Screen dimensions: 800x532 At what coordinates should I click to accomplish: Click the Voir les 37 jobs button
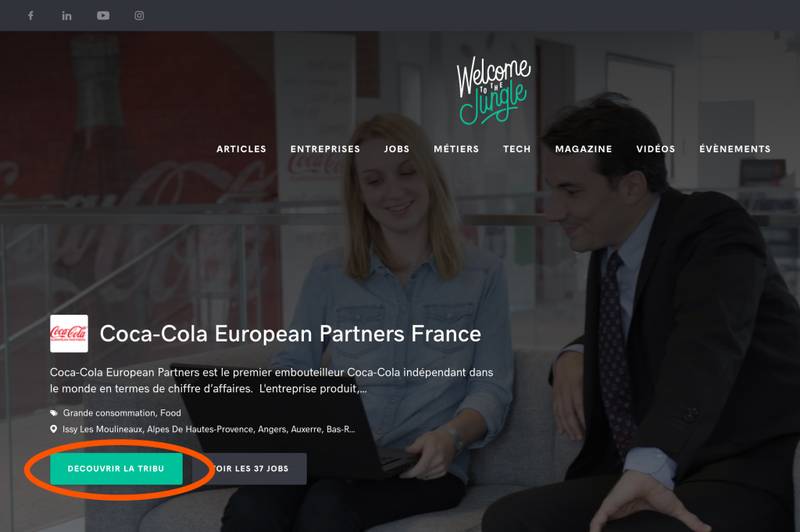[x=249, y=469]
